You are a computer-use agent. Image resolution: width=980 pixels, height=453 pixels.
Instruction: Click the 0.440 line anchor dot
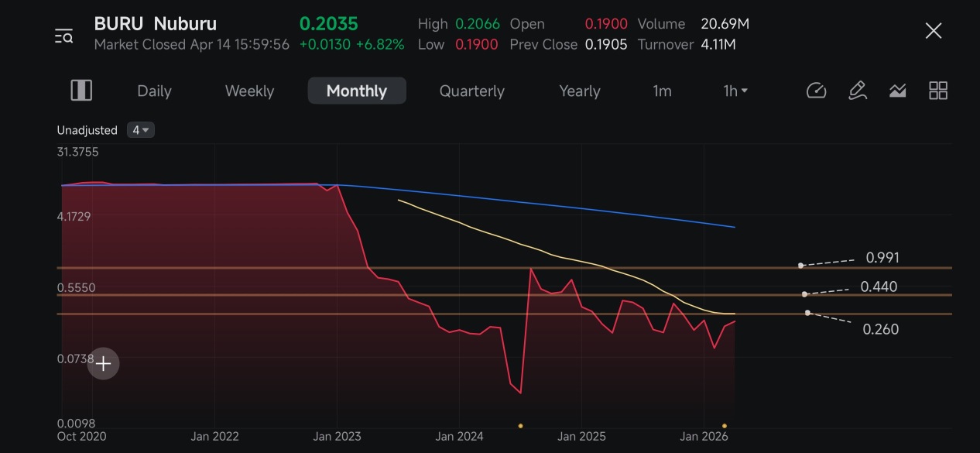805,294
